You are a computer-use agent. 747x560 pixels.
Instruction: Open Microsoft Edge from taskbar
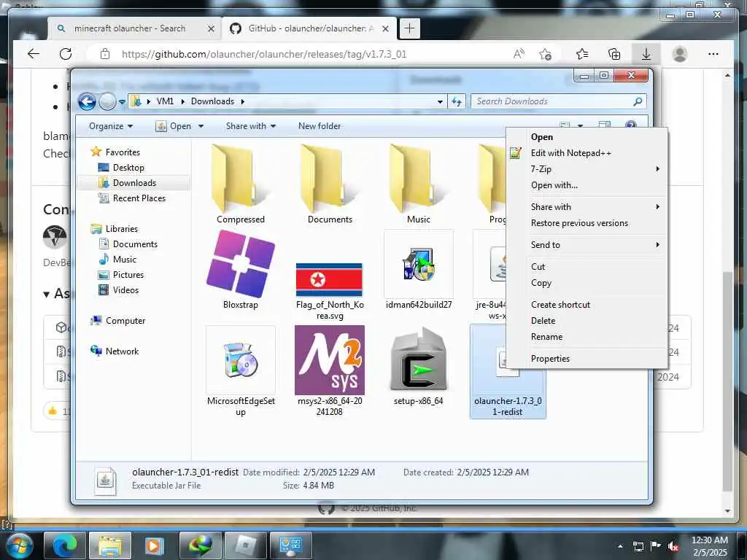(x=65, y=545)
